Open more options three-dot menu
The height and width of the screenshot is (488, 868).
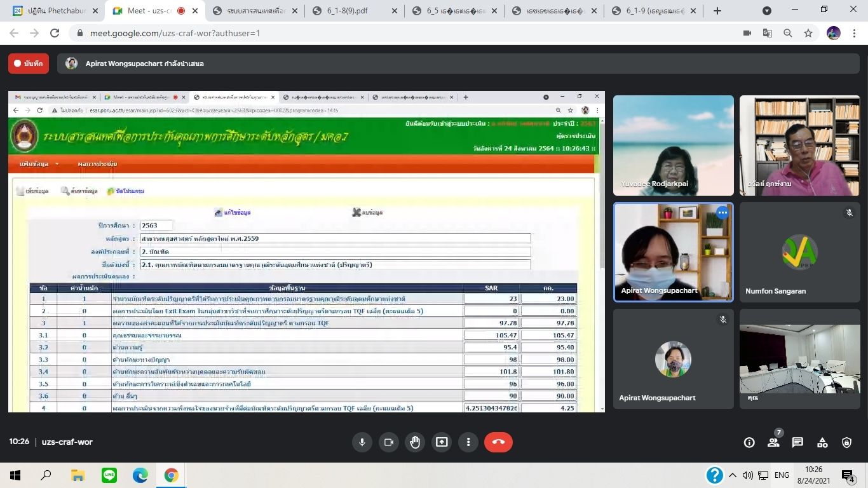[468, 442]
